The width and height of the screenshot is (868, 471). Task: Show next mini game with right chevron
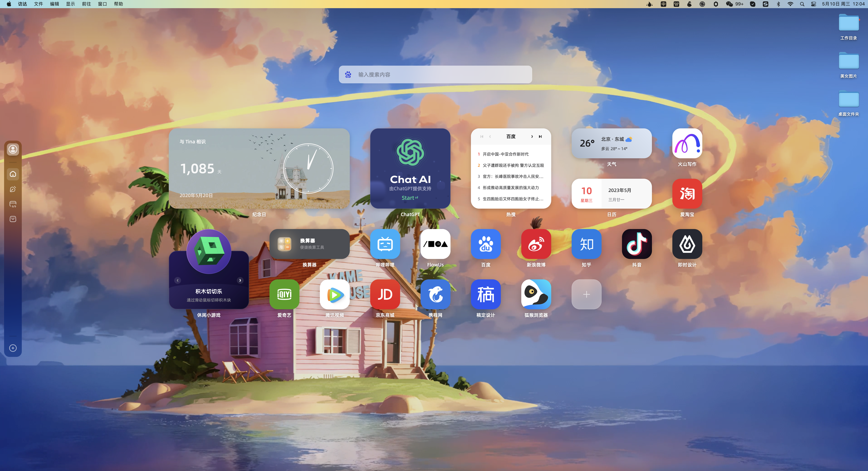click(x=240, y=280)
